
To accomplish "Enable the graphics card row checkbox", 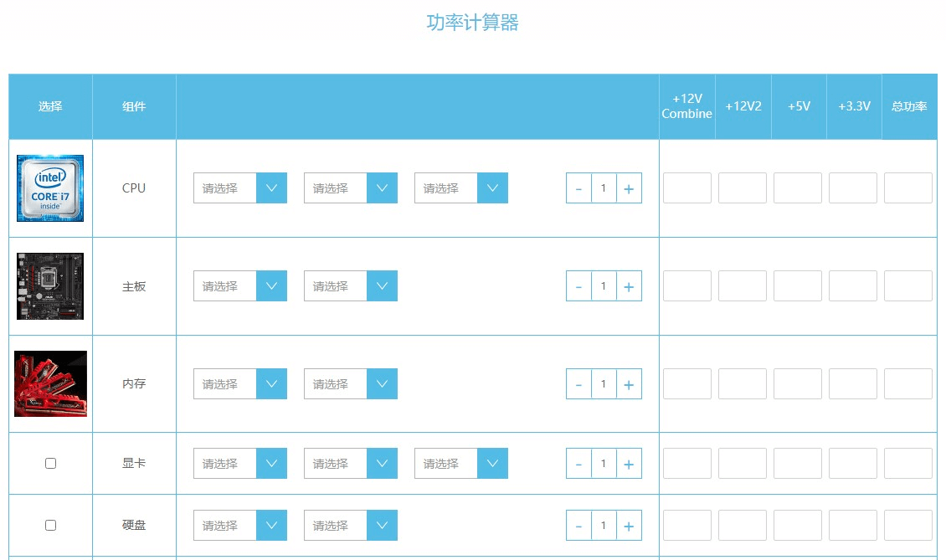I will point(50,463).
